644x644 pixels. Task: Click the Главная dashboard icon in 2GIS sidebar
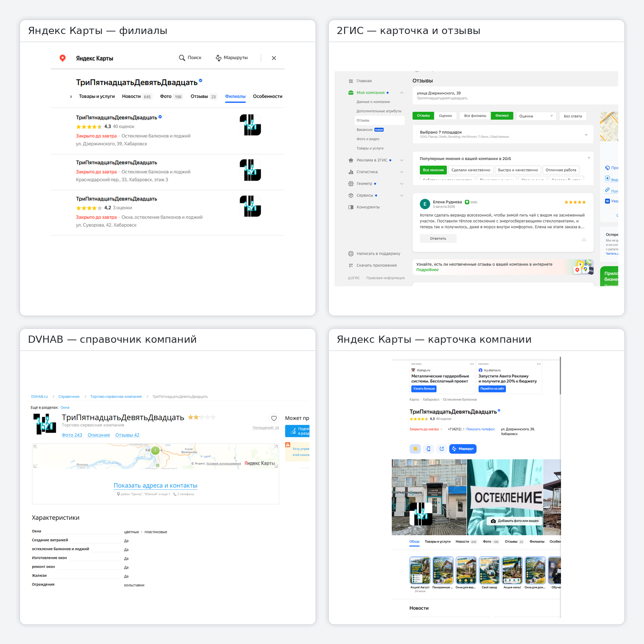pos(351,81)
